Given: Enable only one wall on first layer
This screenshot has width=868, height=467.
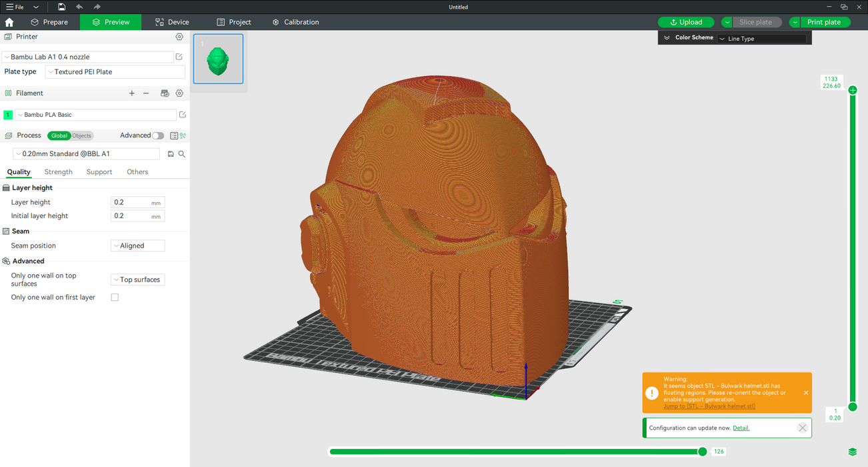Looking at the screenshot, I should pos(115,298).
